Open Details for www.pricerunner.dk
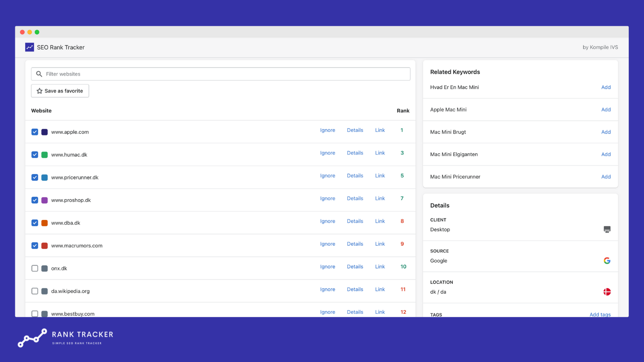Image resolution: width=644 pixels, height=362 pixels. click(355, 176)
